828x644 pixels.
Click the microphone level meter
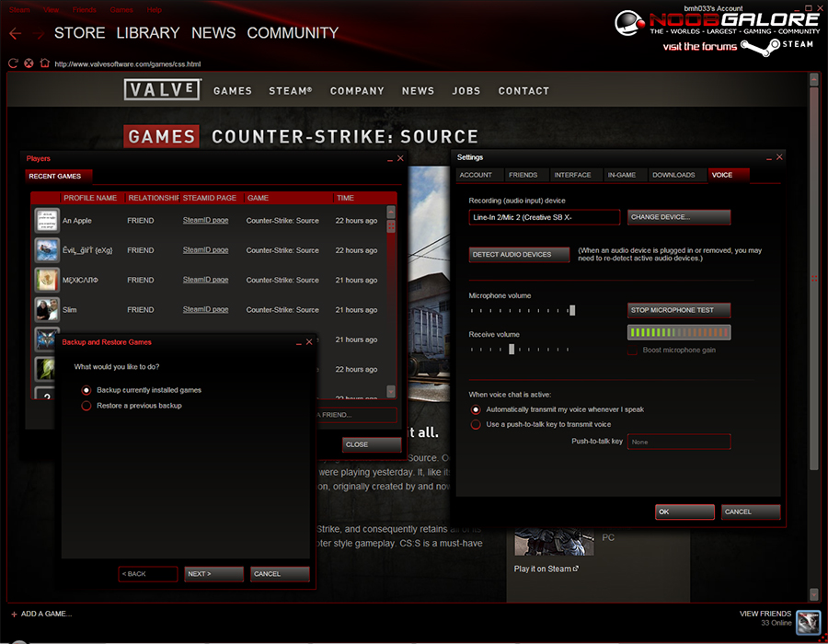pyautogui.click(x=679, y=332)
